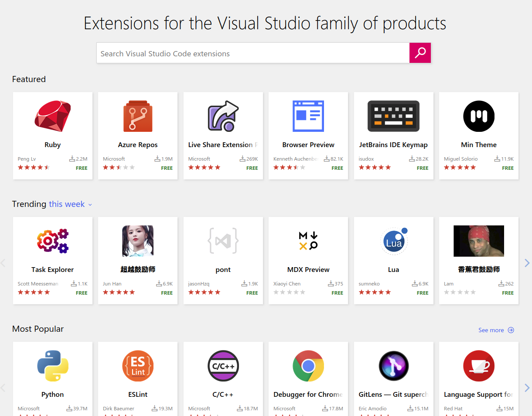
Task: Go to previous Trending extensions page arrow
Action: 3,263
